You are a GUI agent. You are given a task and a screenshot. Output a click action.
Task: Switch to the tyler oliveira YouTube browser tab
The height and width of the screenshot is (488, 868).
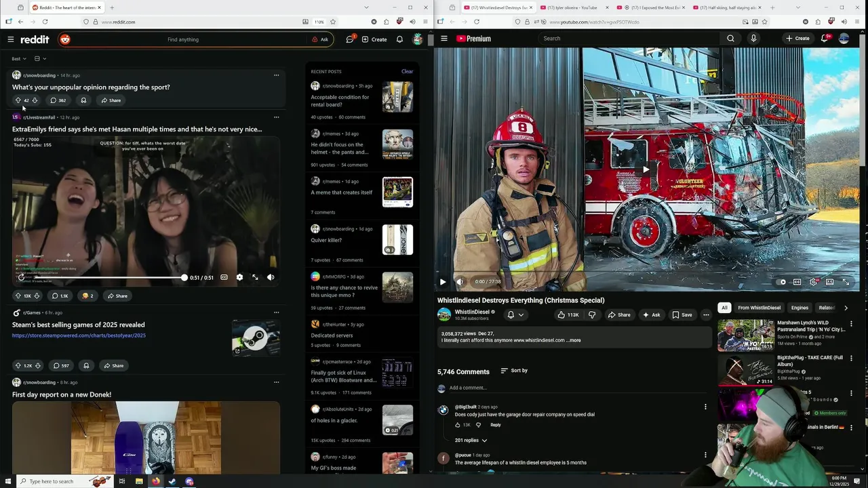pos(574,7)
